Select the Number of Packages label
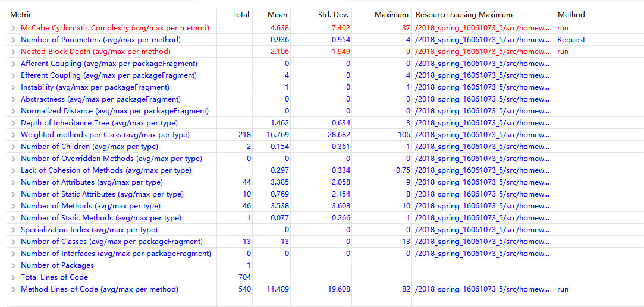This screenshot has width=644, height=307. tap(57, 265)
